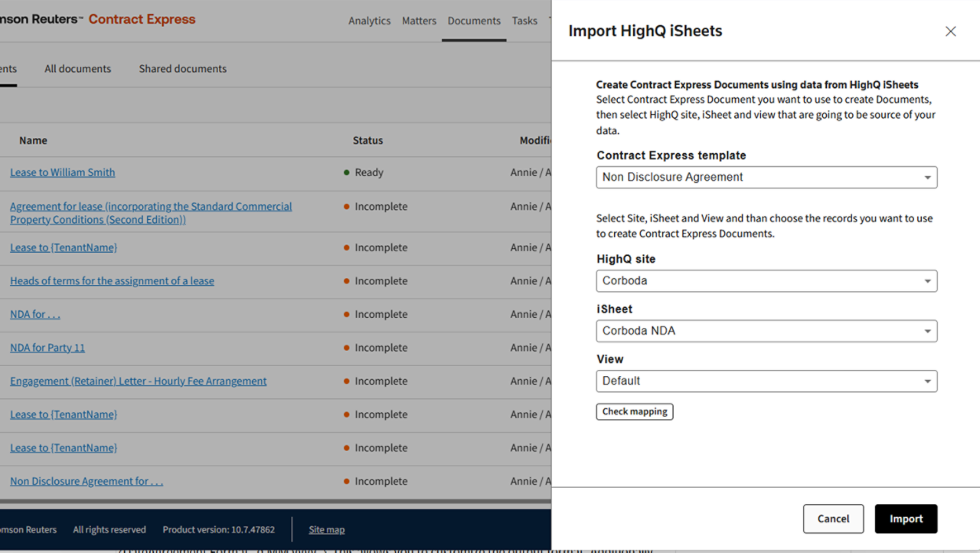Go to the Tasks menu item
Screen dimensions: 980x553
tap(524, 21)
